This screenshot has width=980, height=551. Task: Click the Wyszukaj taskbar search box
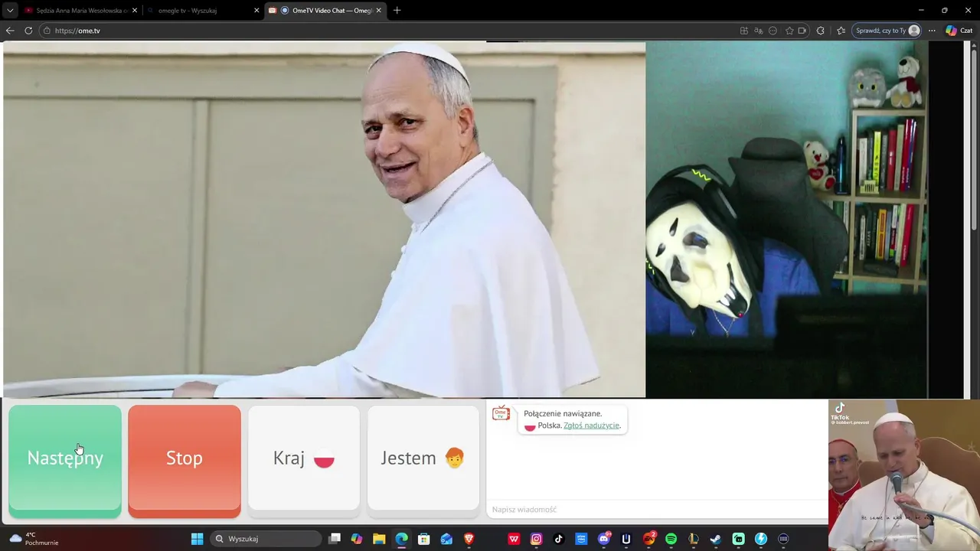[266, 539]
